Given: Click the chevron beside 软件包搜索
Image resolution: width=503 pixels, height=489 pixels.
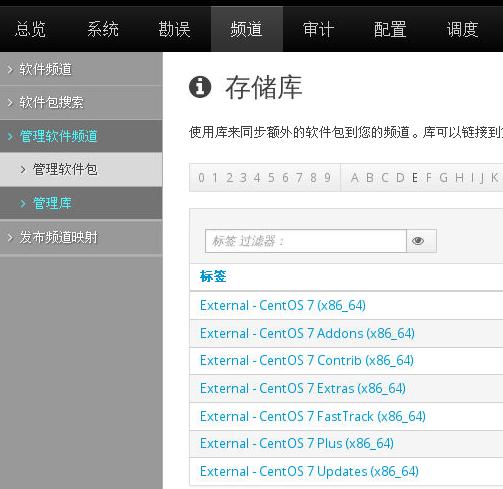Looking at the screenshot, I should coord(10,102).
